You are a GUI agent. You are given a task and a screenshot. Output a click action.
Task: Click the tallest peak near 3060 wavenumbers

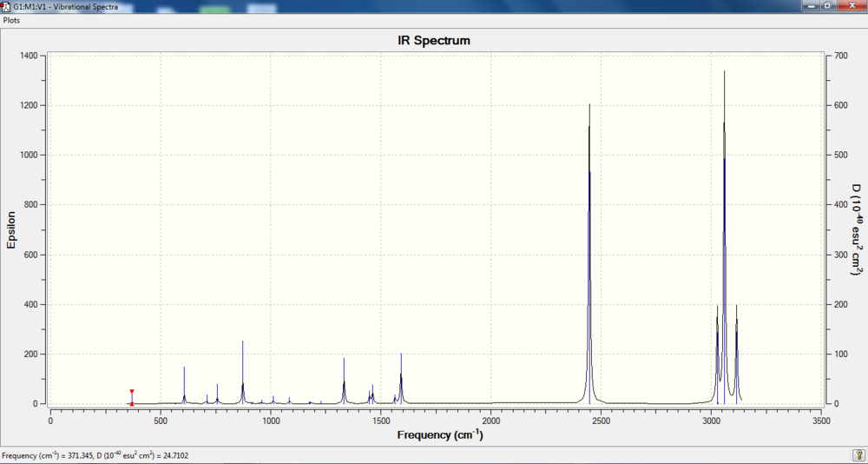724,237
